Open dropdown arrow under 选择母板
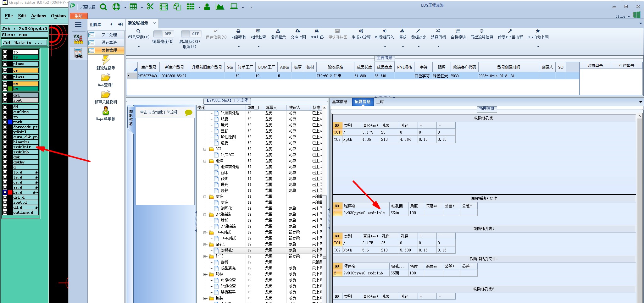This screenshot has width=644, height=303. coord(438,47)
